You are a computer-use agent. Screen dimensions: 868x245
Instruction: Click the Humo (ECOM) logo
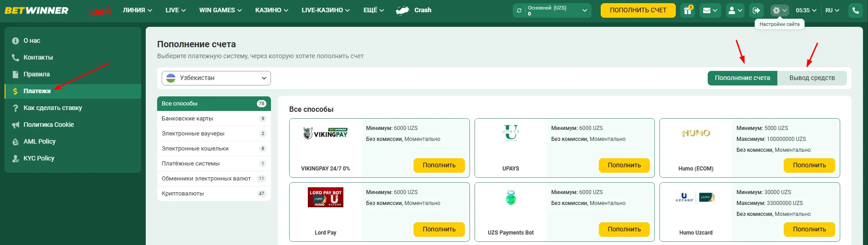696,133
